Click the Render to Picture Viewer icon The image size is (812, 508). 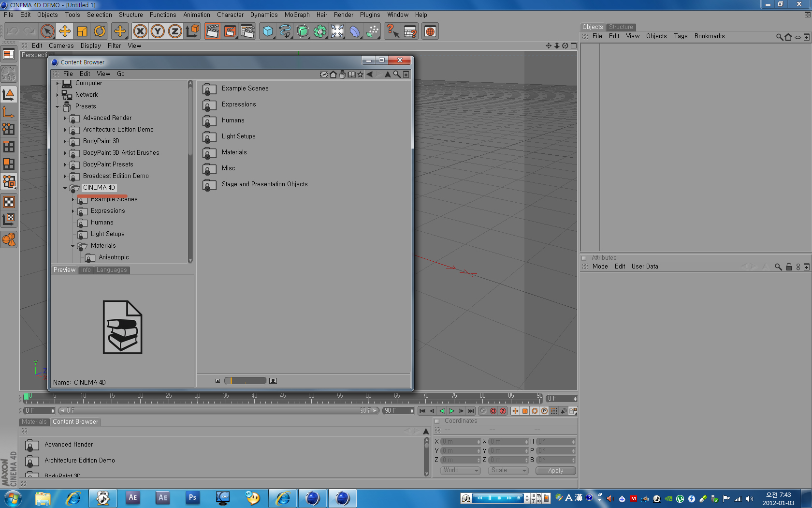(230, 31)
